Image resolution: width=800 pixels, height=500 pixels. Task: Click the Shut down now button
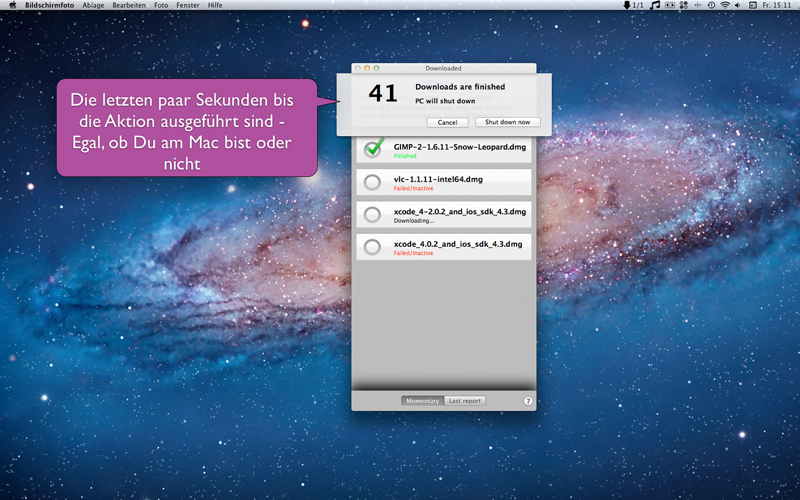click(x=508, y=122)
